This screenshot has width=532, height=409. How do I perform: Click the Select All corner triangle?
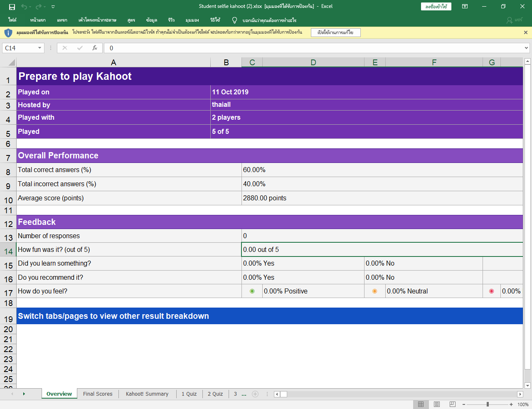[x=12, y=63]
